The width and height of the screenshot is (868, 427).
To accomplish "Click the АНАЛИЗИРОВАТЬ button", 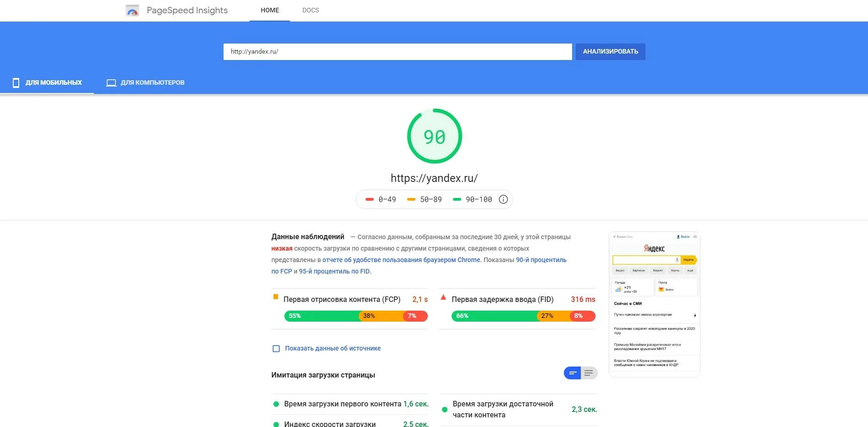I will tap(610, 52).
